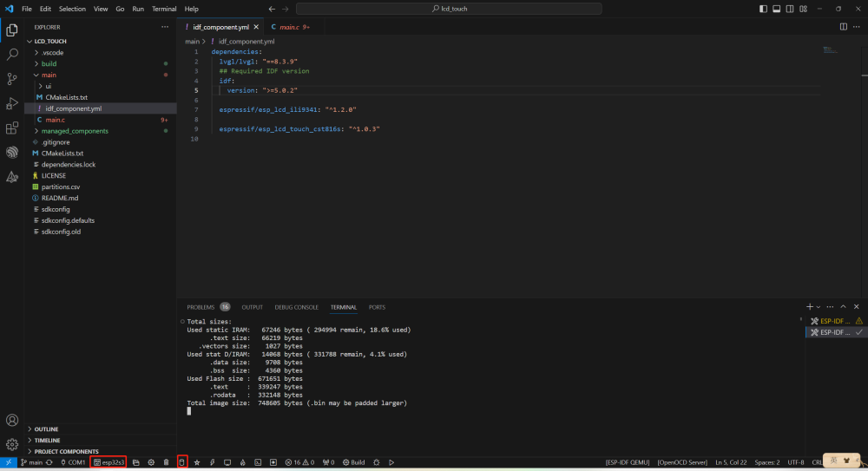The height and width of the screenshot is (471, 868).
Task: Select the esp32s3 target in status bar
Action: (109, 462)
